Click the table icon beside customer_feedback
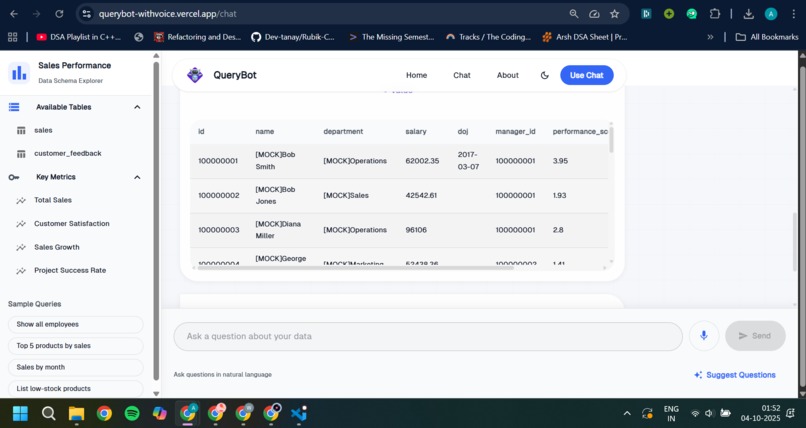Screen dimensions: 806x428 21,154
